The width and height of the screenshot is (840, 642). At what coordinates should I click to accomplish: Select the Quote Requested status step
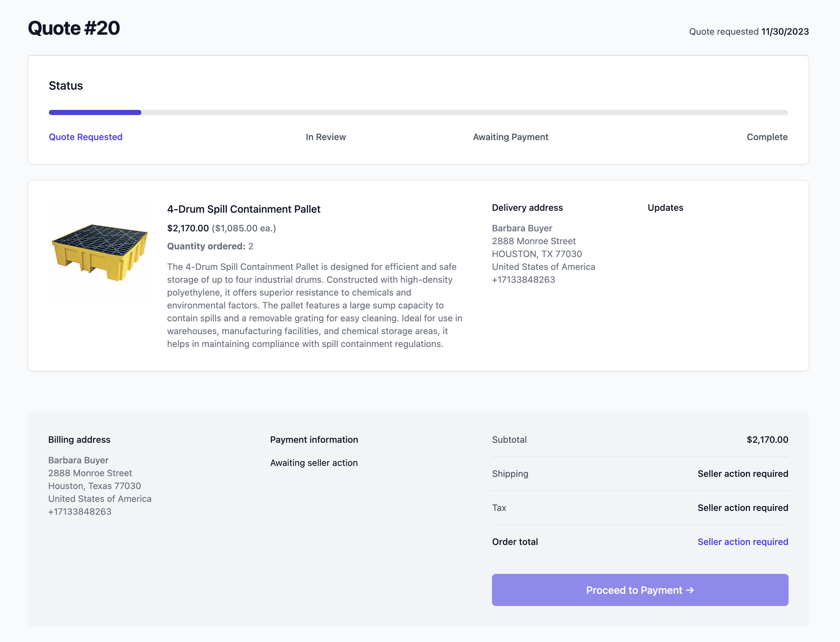coord(85,137)
